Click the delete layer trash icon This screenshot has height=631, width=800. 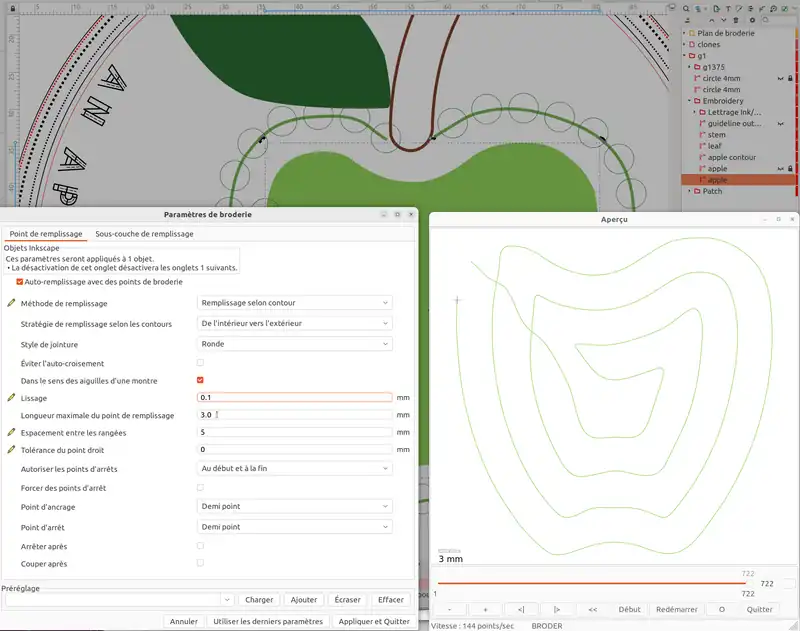738,20
